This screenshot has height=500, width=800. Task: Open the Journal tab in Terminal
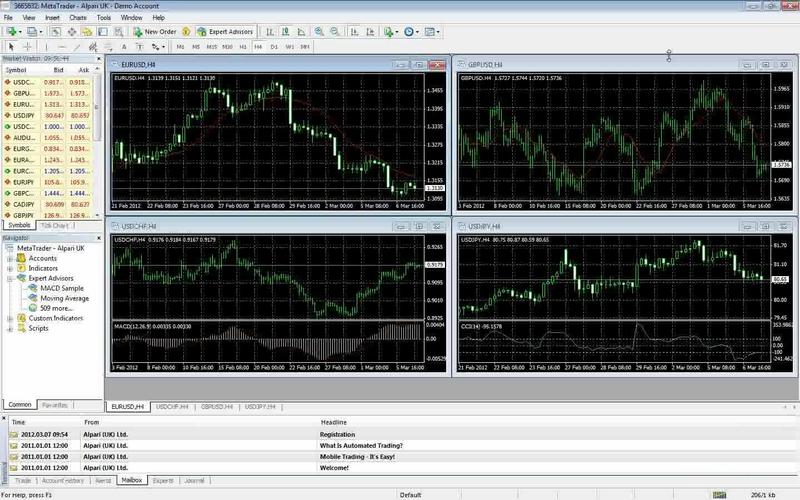pyautogui.click(x=194, y=481)
